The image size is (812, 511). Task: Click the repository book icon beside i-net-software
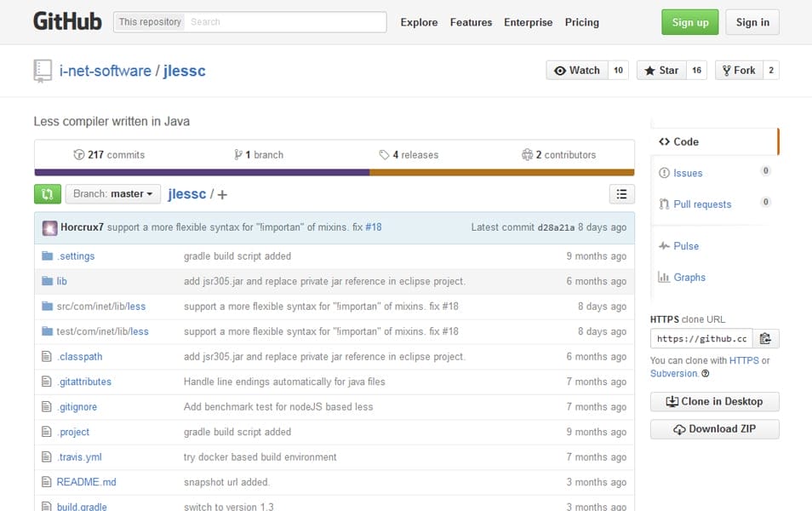(x=43, y=71)
